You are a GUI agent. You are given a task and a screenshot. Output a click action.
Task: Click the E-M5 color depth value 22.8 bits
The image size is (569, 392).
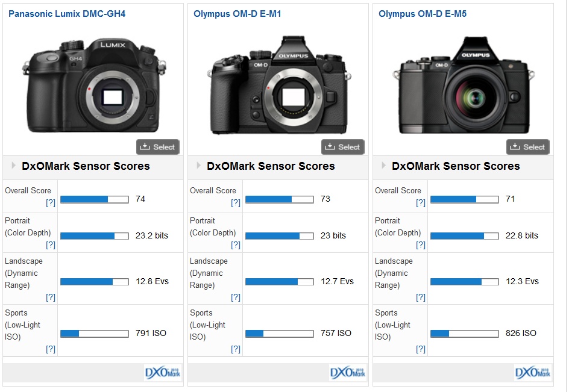522,235
